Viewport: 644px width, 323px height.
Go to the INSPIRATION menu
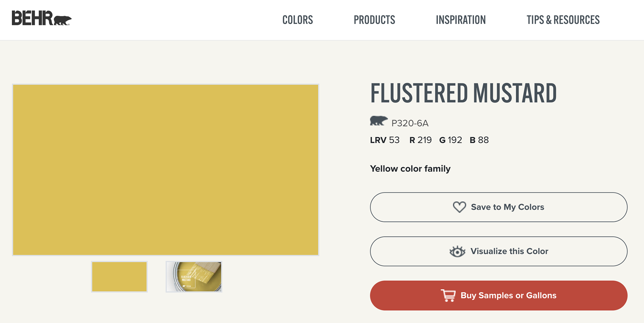461,20
